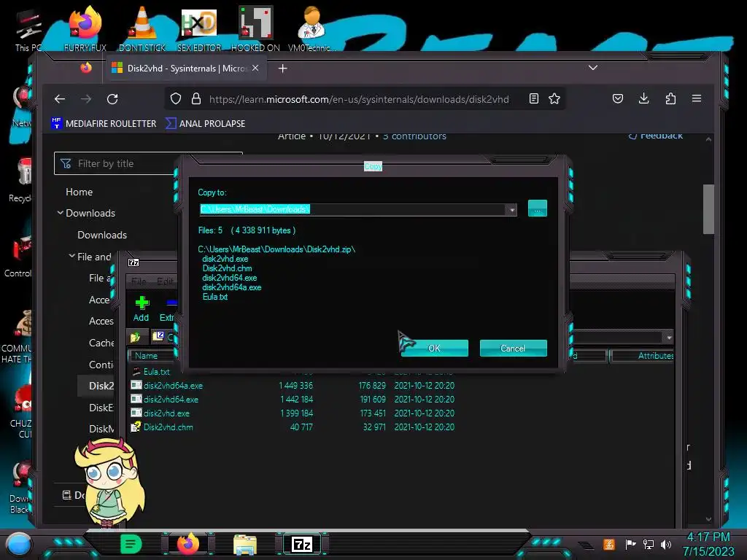The image size is (747, 560).
Task: Open the taskbar clock showing 4:17 PM
Action: click(x=708, y=544)
